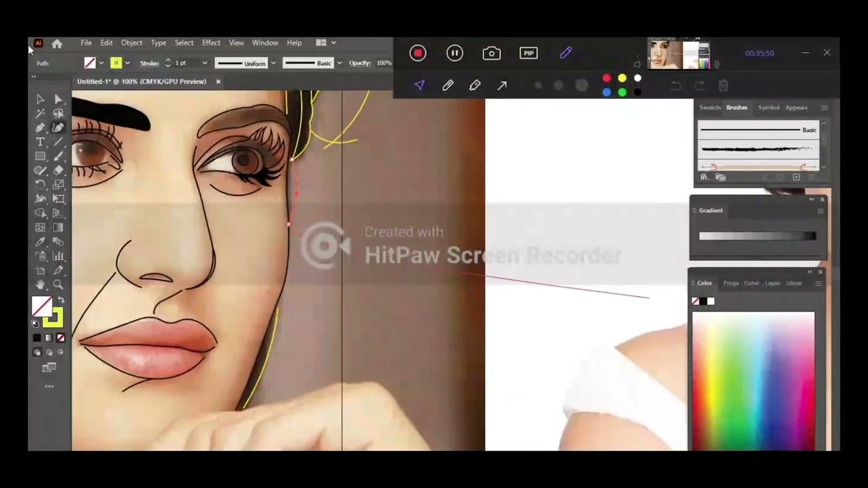Select the Eyedropper tool
868x488 pixels.
(x=40, y=242)
